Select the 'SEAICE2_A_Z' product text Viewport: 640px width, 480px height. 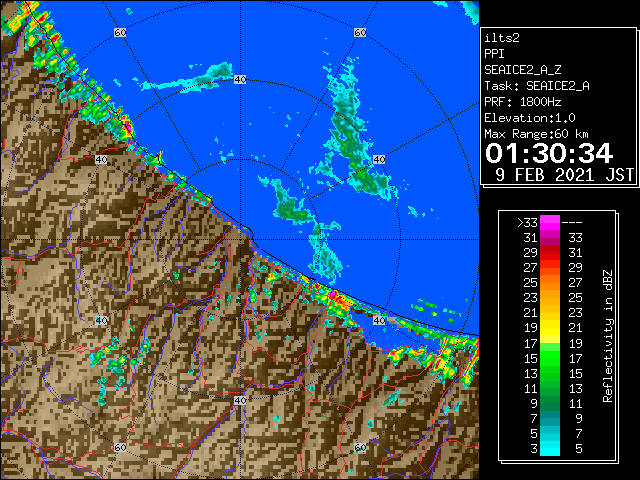coord(523,70)
